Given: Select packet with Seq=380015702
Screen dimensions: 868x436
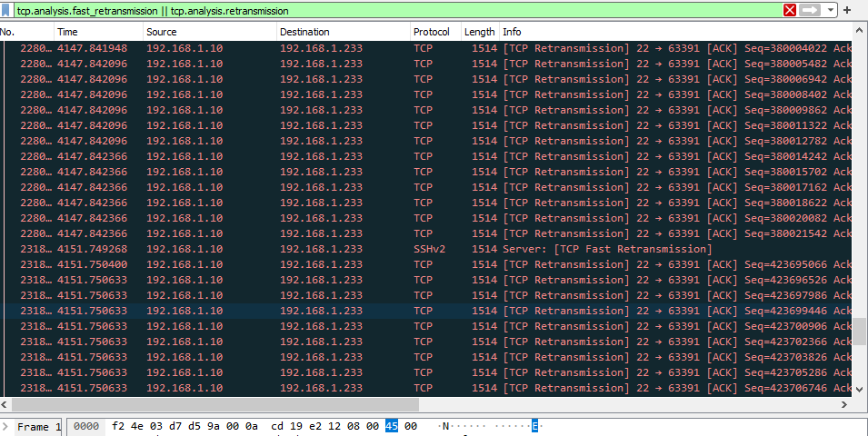Looking at the screenshot, I should (426, 172).
